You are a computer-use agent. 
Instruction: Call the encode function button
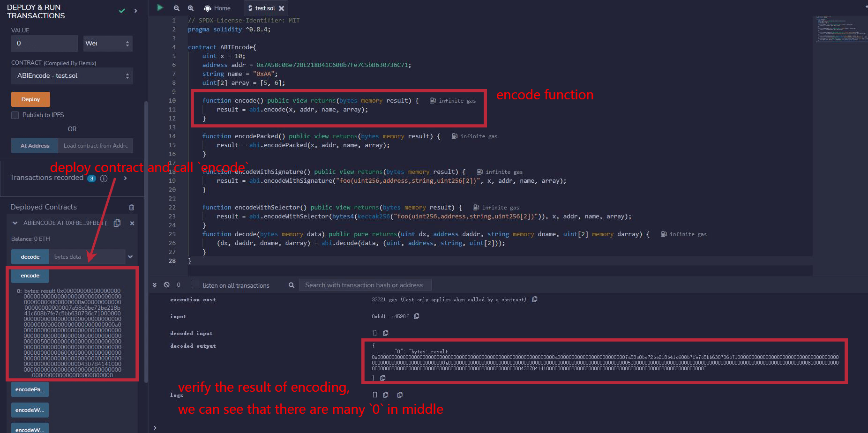(x=30, y=276)
